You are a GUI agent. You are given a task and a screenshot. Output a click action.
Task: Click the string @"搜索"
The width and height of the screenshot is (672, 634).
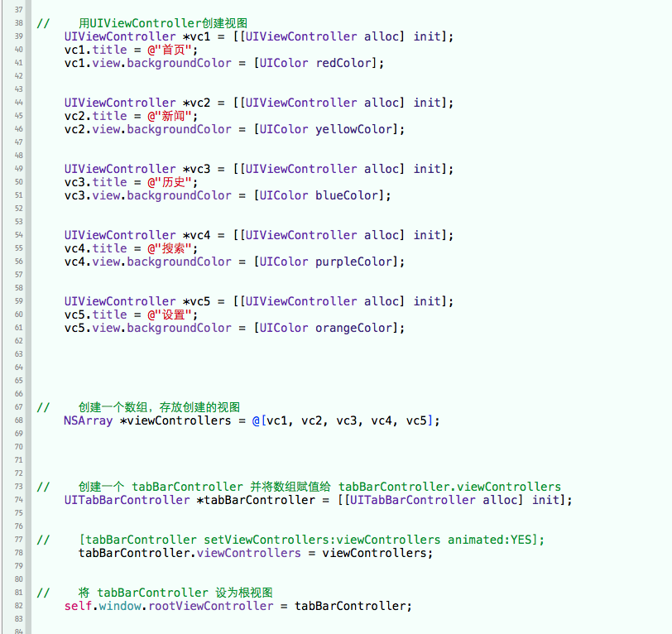170,248
